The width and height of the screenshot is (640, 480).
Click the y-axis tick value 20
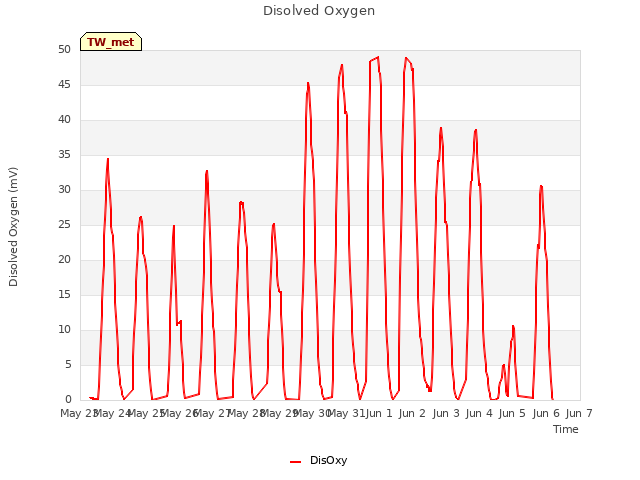pyautogui.click(x=64, y=260)
